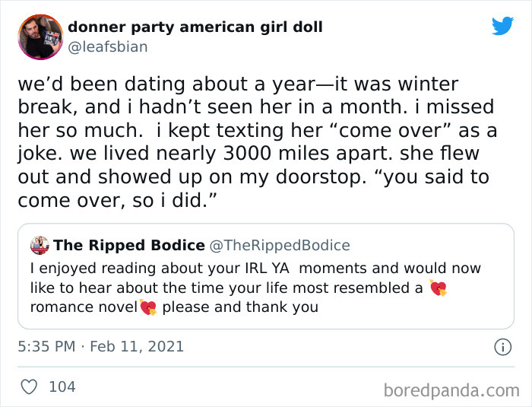Like the tweet with the heart icon
532x407 pixels.
point(29,386)
